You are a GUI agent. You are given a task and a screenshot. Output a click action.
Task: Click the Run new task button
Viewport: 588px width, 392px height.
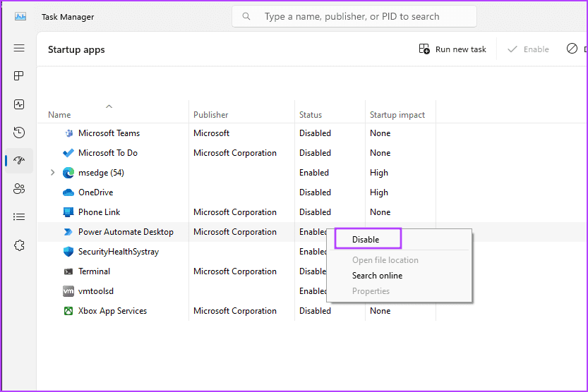pyautogui.click(x=452, y=49)
